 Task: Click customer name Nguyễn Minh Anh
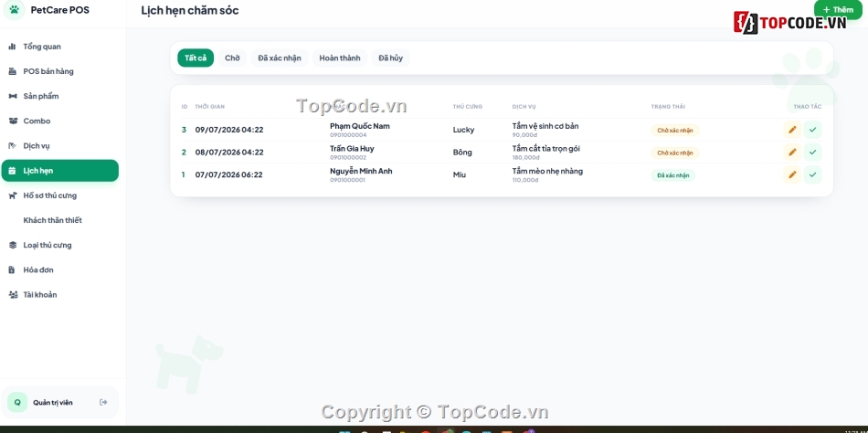coord(361,171)
